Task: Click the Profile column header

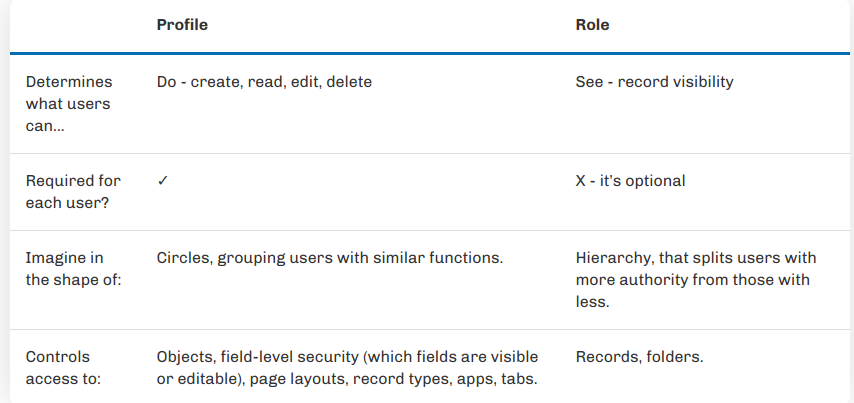Action: (182, 25)
